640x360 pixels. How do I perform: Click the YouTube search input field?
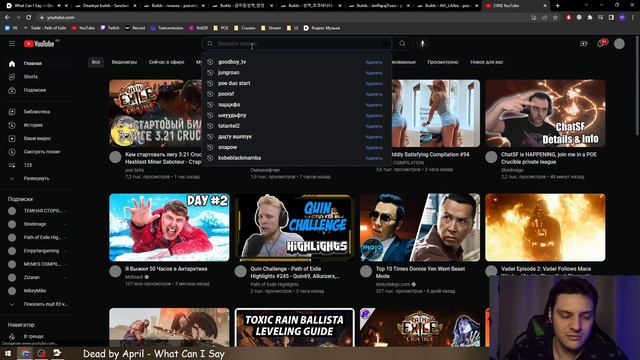point(297,44)
